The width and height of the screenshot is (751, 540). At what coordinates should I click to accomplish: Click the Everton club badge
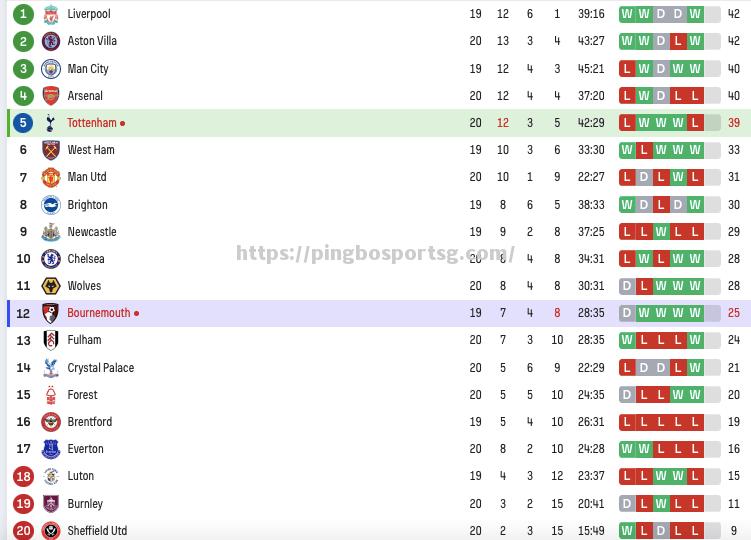click(x=51, y=449)
